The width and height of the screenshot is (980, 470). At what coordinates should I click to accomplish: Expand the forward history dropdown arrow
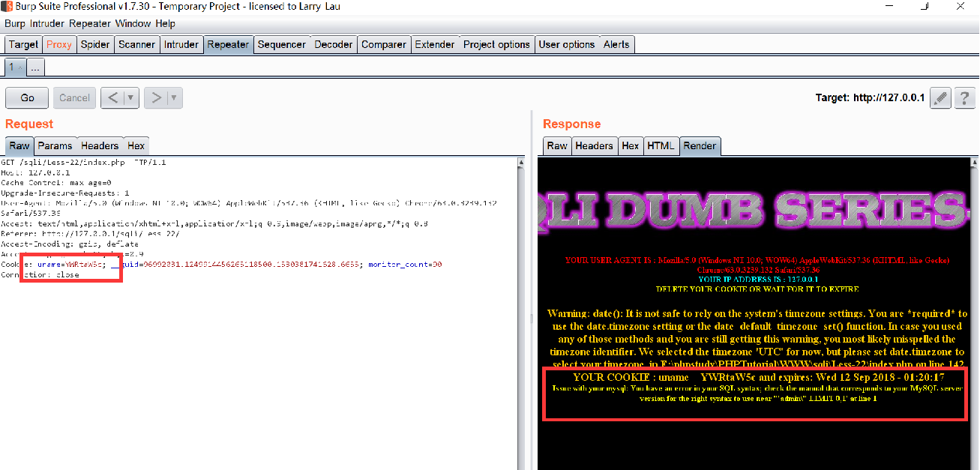tap(174, 97)
